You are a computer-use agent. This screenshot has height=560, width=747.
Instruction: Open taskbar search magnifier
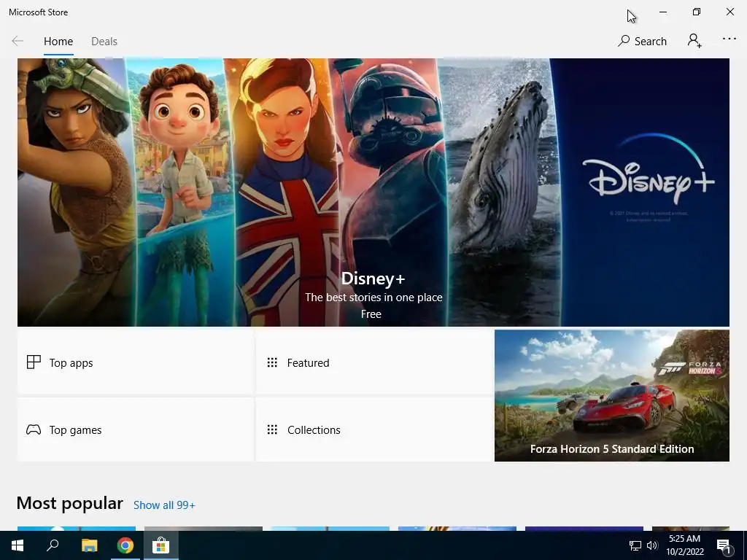click(x=53, y=545)
